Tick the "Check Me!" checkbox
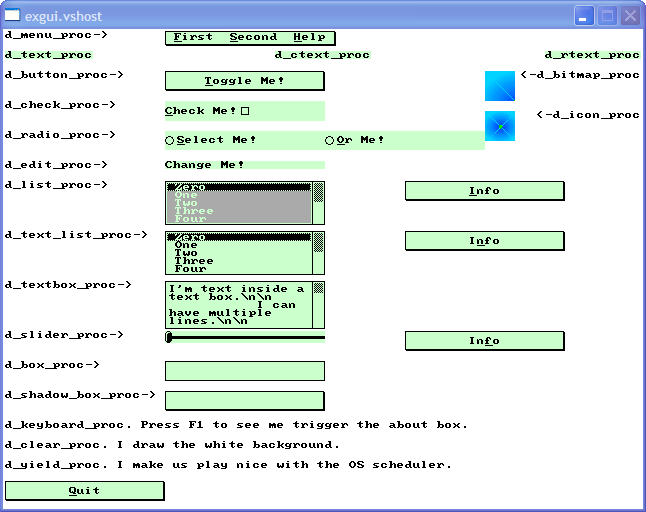646x512 pixels. point(245,111)
